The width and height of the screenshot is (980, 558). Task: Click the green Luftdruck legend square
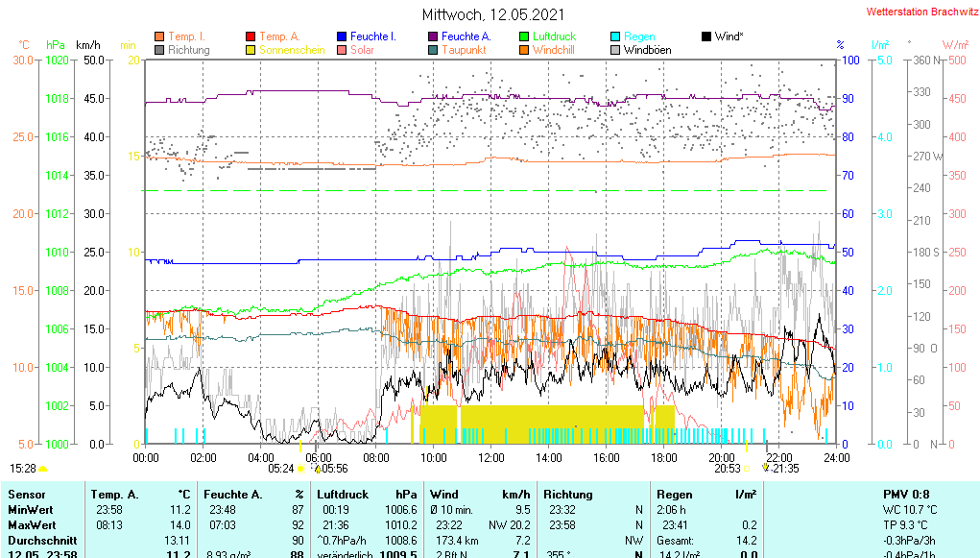(524, 36)
